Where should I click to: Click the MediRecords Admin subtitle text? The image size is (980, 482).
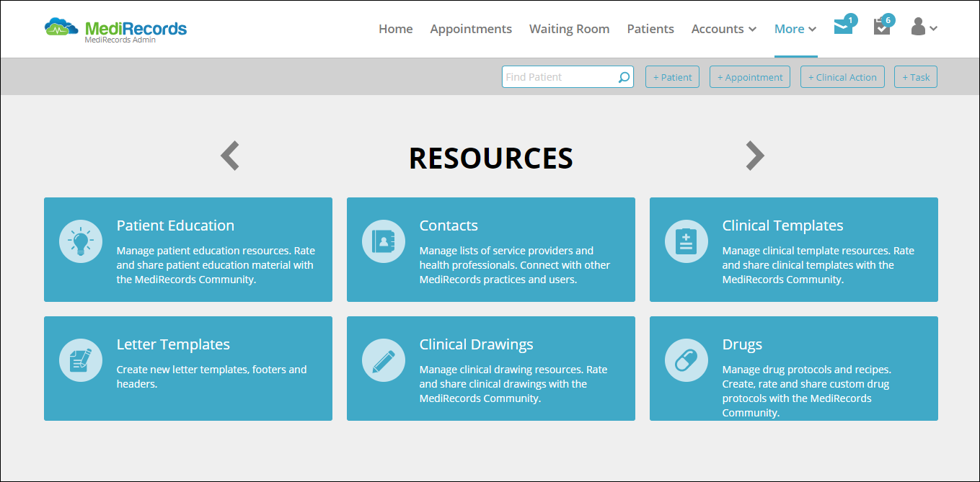[120, 40]
